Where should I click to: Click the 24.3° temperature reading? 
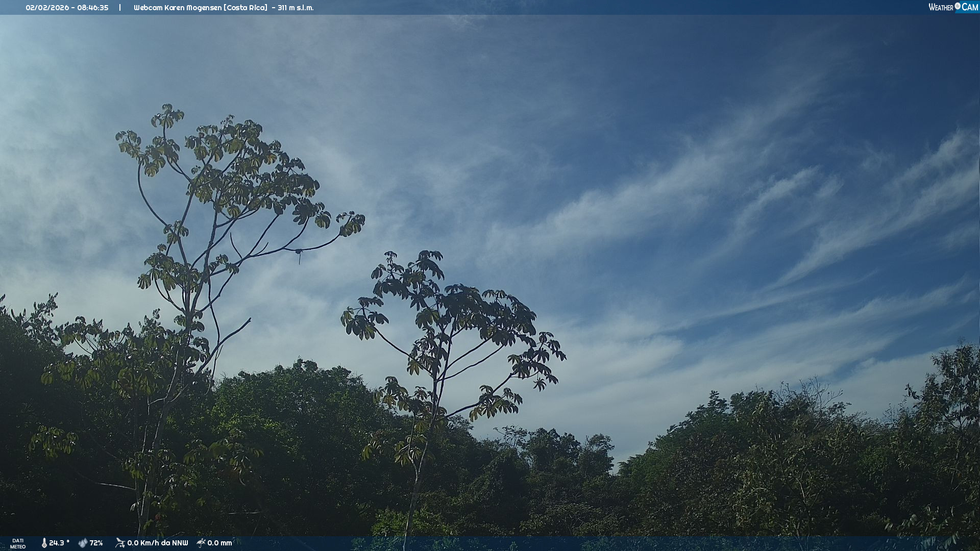[x=59, y=543]
